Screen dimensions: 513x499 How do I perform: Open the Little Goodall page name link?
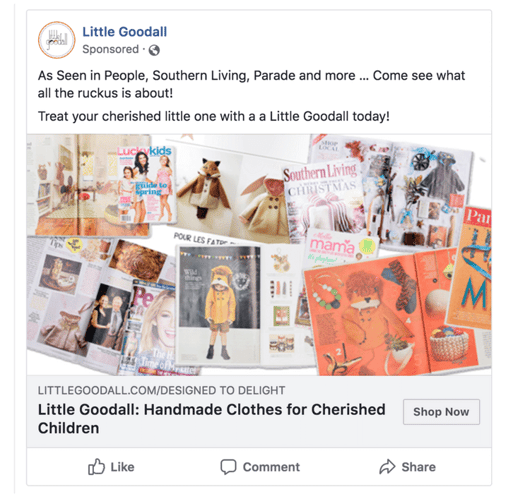pyautogui.click(x=125, y=32)
